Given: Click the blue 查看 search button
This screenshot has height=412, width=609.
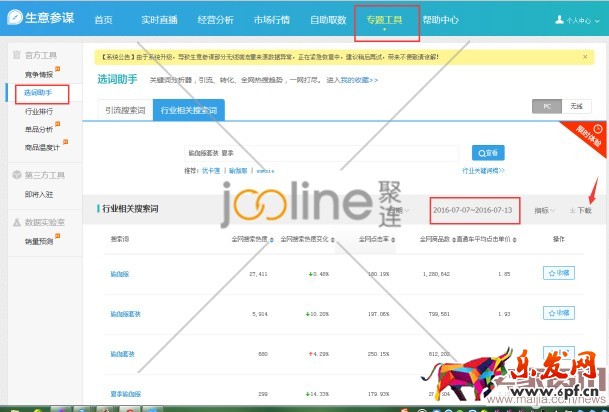Looking at the screenshot, I should pyautogui.click(x=488, y=153).
